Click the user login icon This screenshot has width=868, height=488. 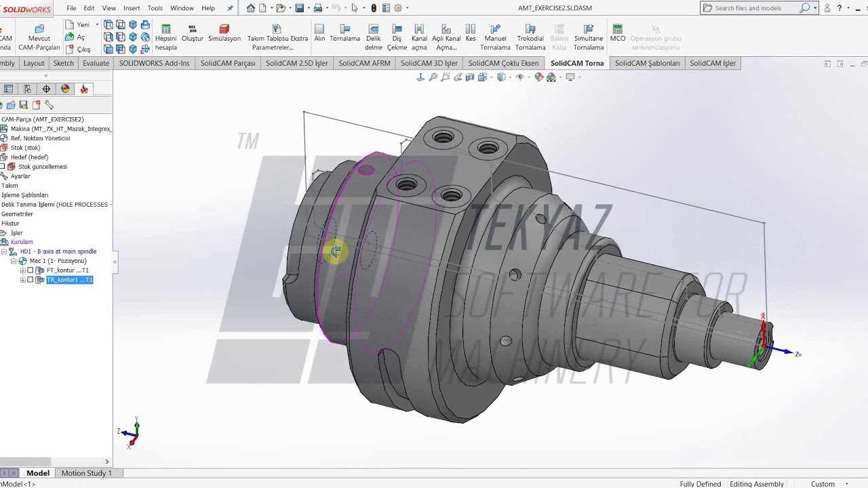[x=827, y=8]
